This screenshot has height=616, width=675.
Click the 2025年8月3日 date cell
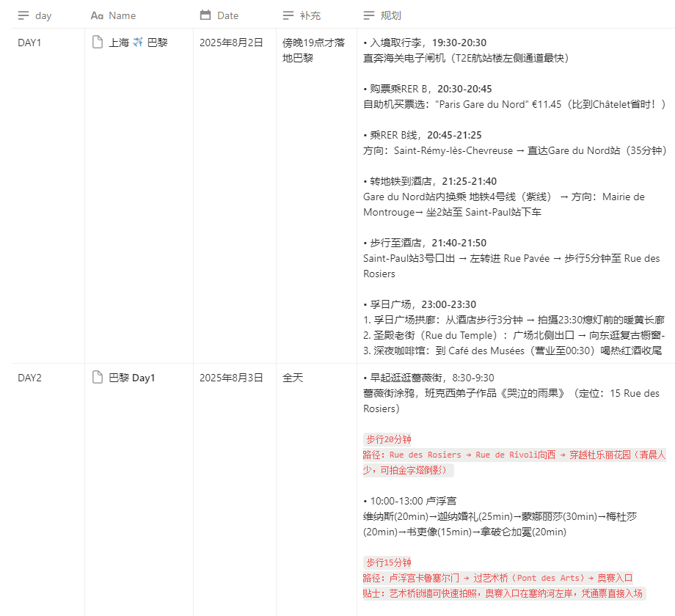(x=230, y=378)
